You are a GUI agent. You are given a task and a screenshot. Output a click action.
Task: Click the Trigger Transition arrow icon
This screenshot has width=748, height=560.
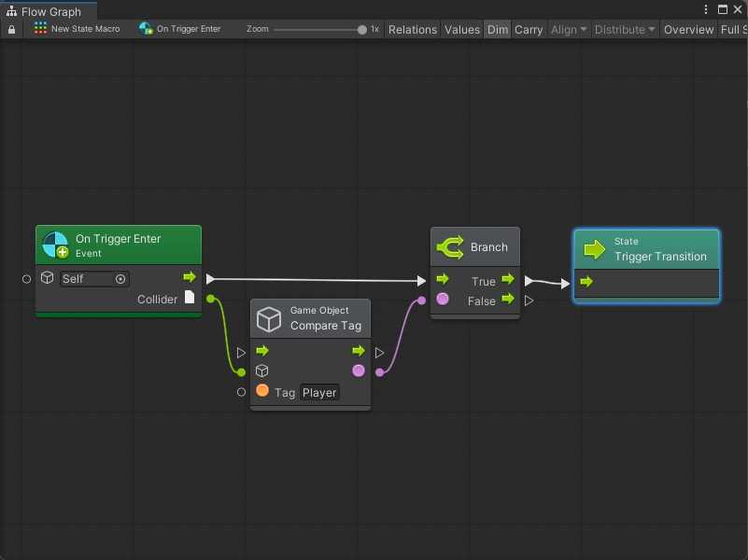click(595, 249)
